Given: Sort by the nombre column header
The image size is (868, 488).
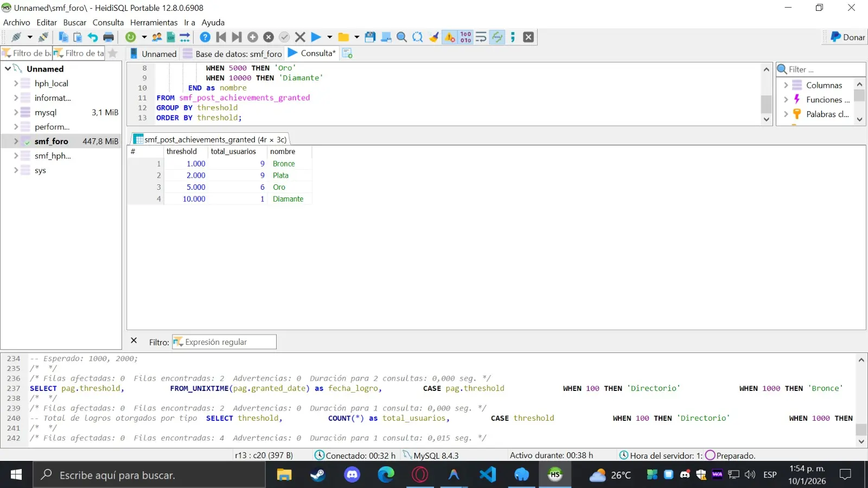Looking at the screenshot, I should tap(289, 151).
